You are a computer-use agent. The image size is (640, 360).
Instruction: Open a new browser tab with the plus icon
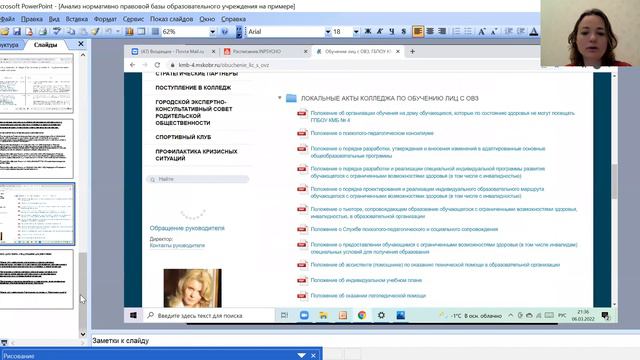412,51
